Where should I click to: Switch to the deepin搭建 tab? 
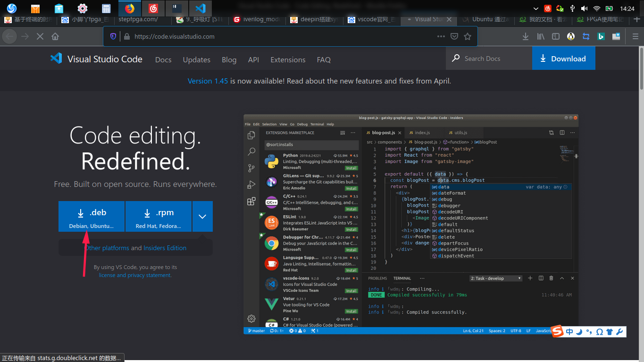[x=314, y=19]
